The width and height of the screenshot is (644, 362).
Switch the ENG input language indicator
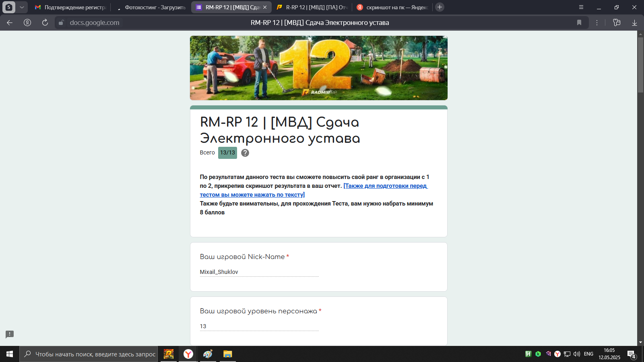point(588,354)
